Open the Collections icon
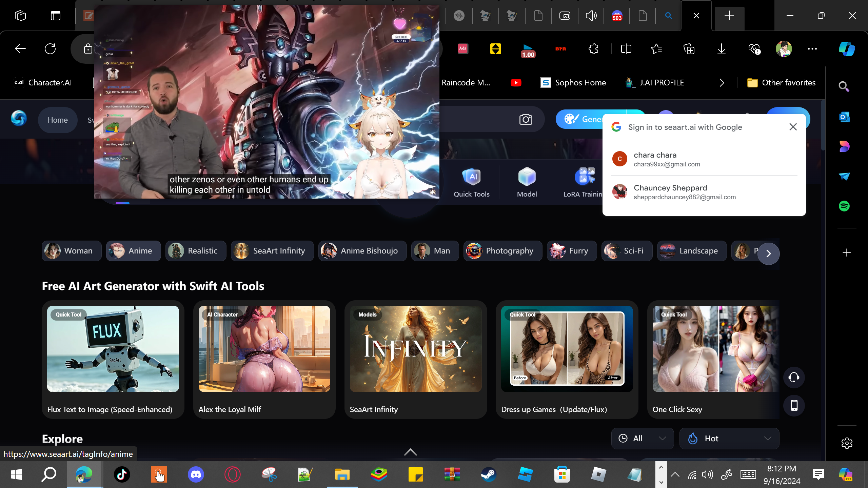The width and height of the screenshot is (868, 488). coord(689,49)
